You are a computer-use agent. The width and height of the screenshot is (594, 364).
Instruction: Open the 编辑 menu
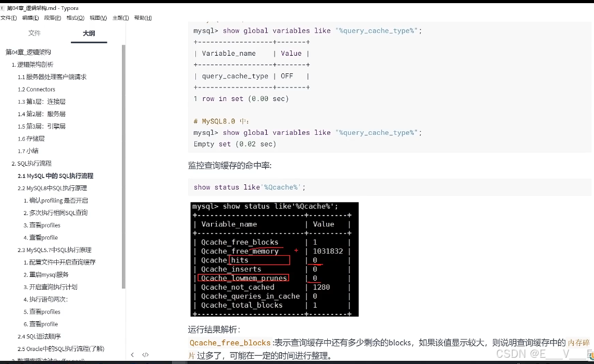click(30, 18)
